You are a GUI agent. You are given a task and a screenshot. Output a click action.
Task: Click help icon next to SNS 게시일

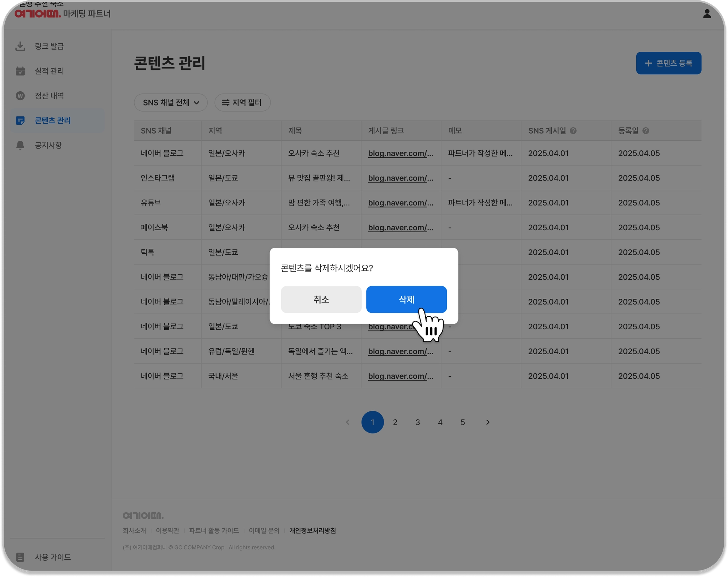573,131
